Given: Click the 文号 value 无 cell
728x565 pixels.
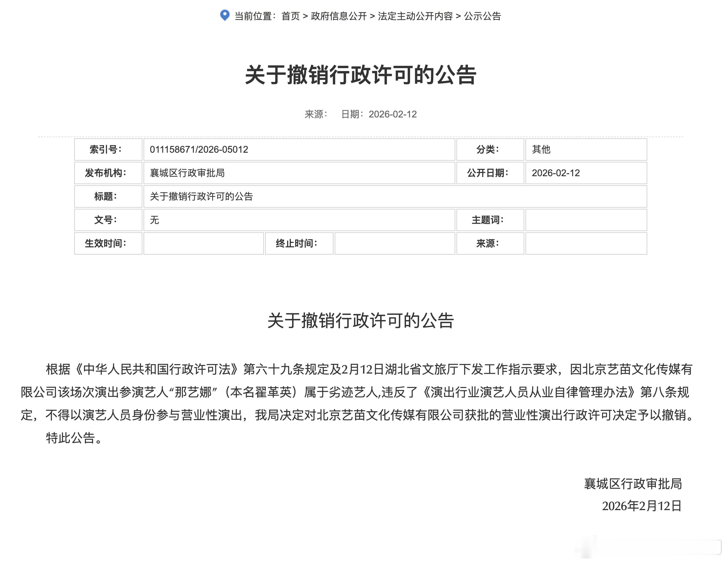Looking at the screenshot, I should 154,220.
